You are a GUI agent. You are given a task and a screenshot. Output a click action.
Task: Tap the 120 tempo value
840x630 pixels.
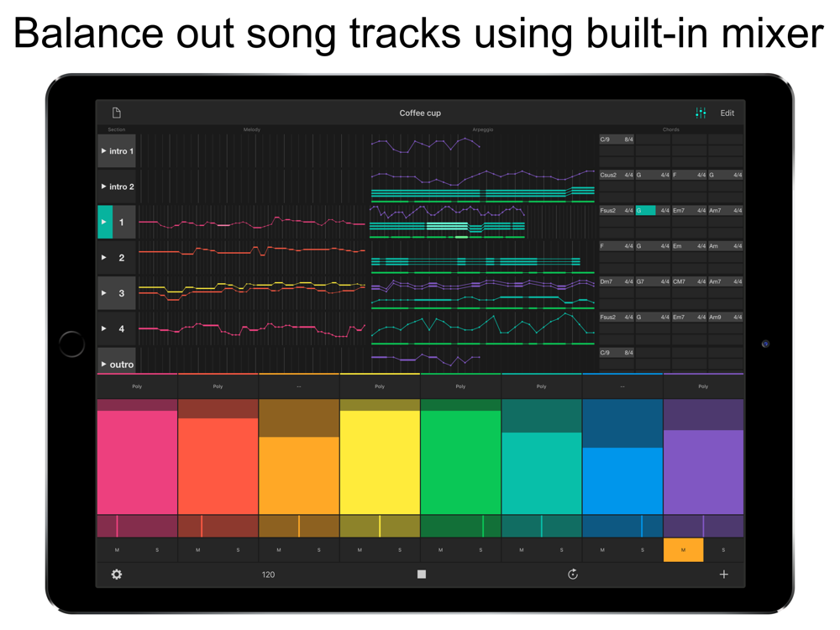[269, 575]
